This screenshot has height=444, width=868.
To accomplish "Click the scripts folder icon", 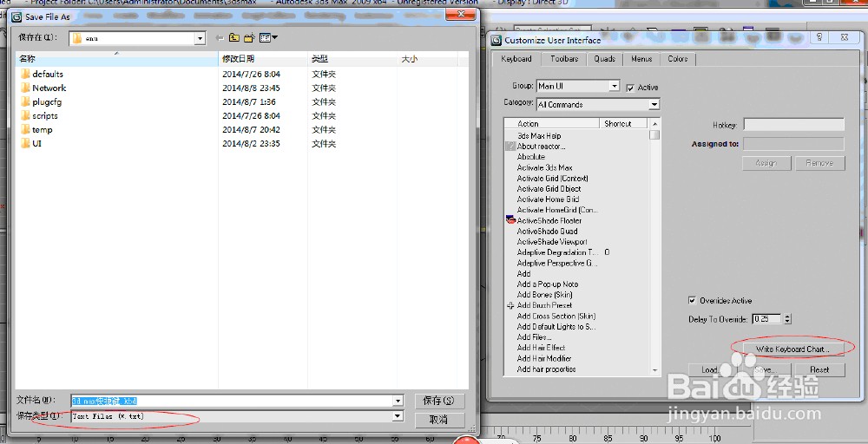I will pyautogui.click(x=25, y=115).
